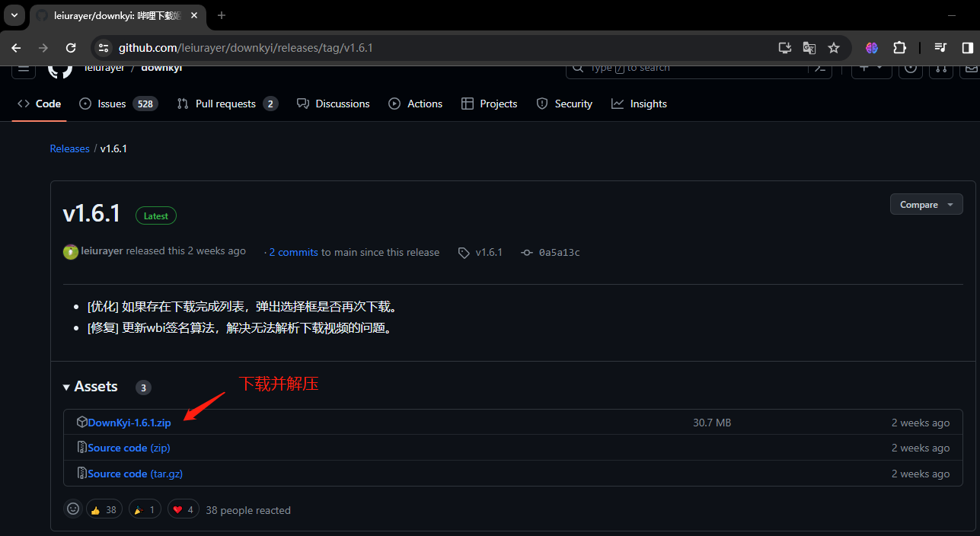Toggle the heart reaction with 4
This screenshot has width=980, height=536.
click(x=184, y=509)
